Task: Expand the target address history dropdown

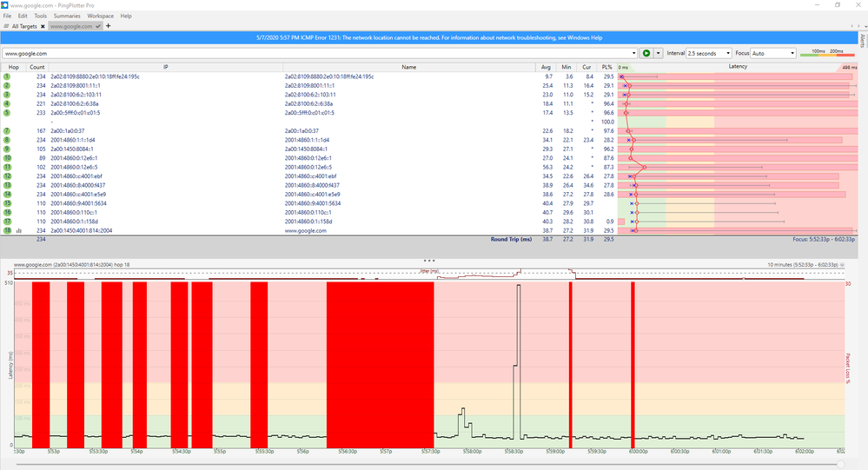Action: click(634, 53)
